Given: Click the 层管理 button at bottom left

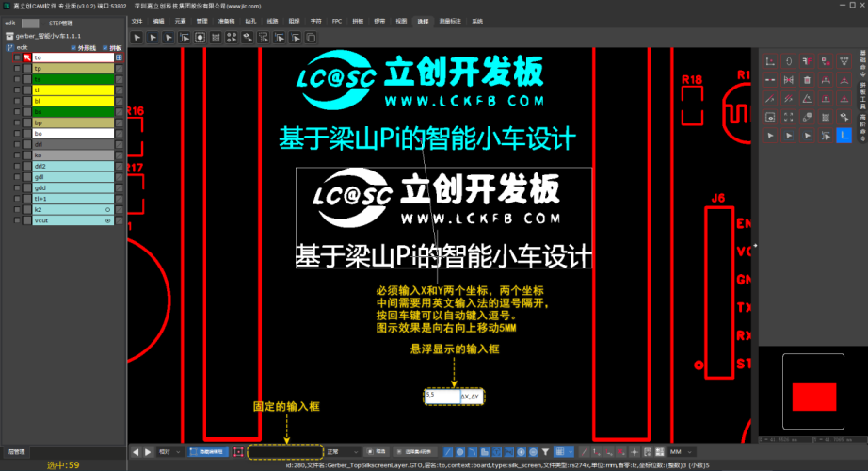Looking at the screenshot, I should 16,451.
